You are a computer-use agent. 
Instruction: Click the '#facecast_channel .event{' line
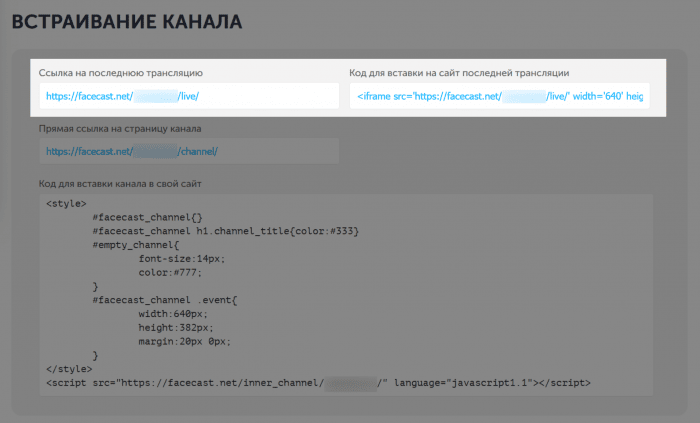pyautogui.click(x=165, y=300)
